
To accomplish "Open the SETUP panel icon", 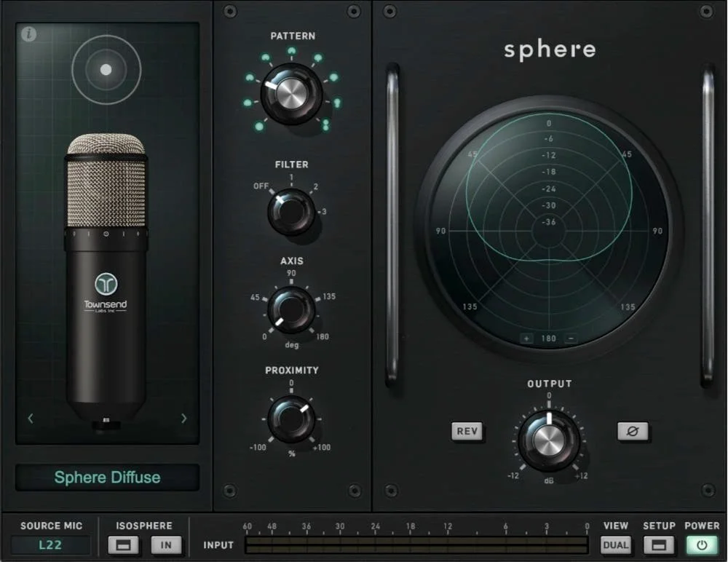I will (x=659, y=544).
